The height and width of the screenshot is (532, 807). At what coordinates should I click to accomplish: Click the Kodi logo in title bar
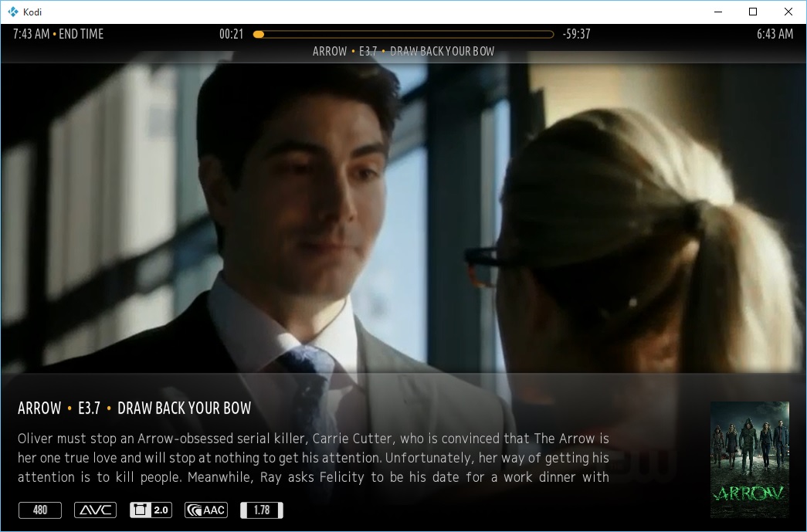[x=13, y=12]
